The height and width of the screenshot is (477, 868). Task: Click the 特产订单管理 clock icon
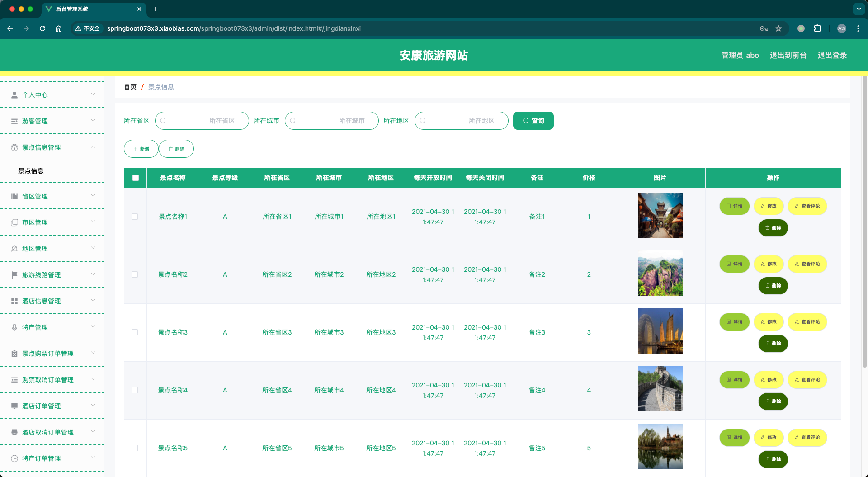pyautogui.click(x=14, y=458)
